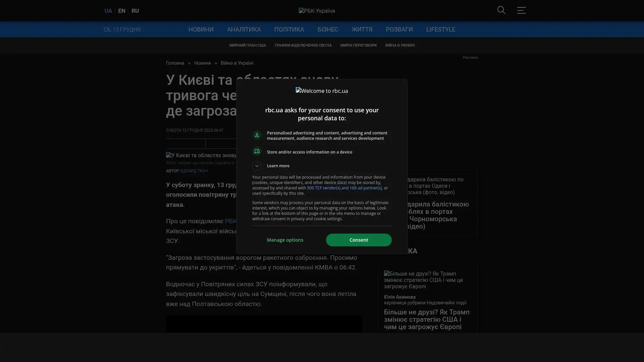Click Manage options button
The height and width of the screenshot is (362, 644).
(285, 240)
